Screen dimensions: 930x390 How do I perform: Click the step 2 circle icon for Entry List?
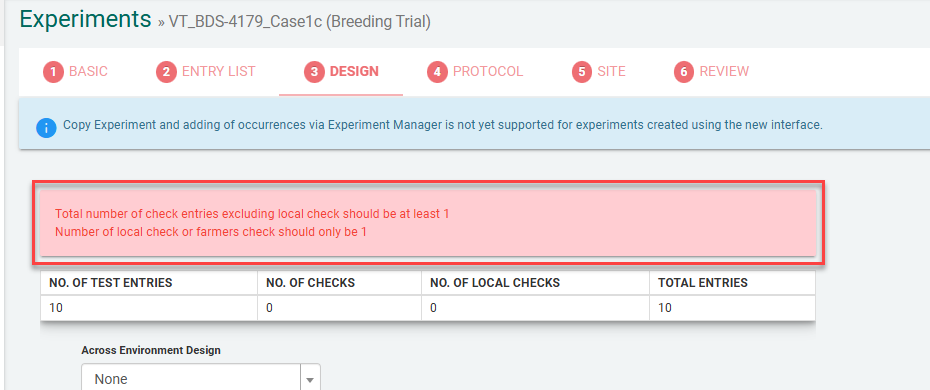(x=167, y=72)
